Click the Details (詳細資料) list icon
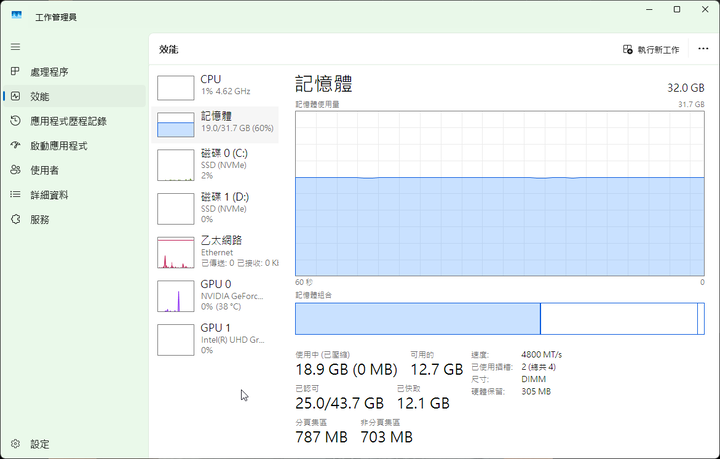The width and height of the screenshot is (720, 459). coord(15,195)
